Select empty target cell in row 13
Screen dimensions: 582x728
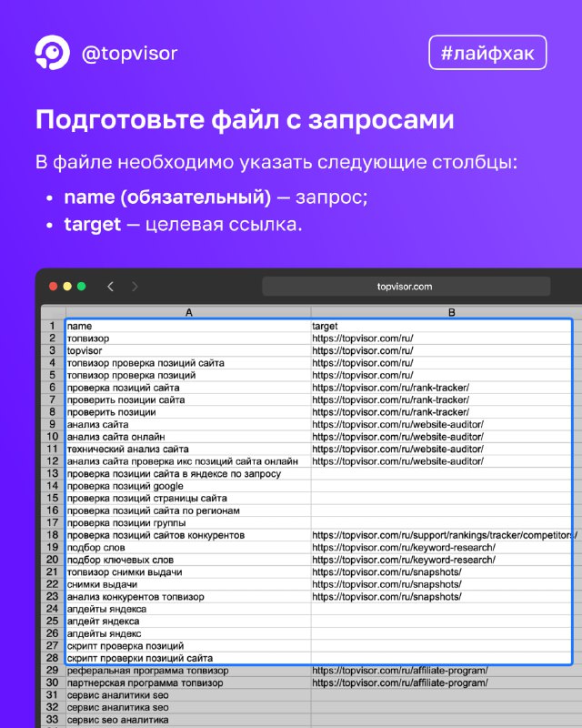pos(441,473)
